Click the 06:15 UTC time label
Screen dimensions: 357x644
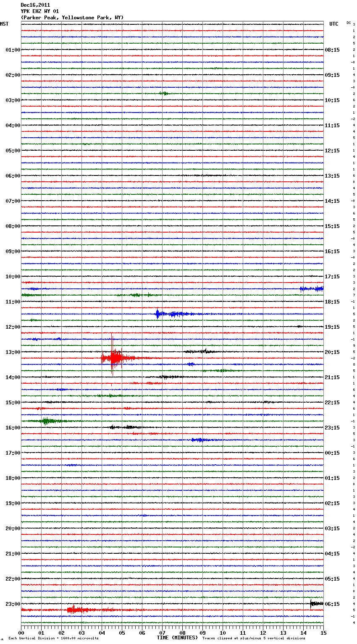[332, 604]
